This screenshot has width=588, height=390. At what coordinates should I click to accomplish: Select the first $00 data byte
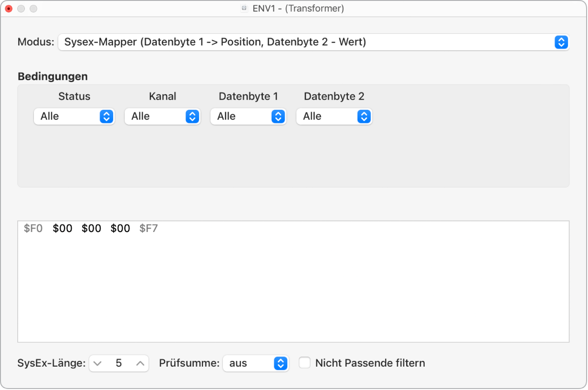63,228
